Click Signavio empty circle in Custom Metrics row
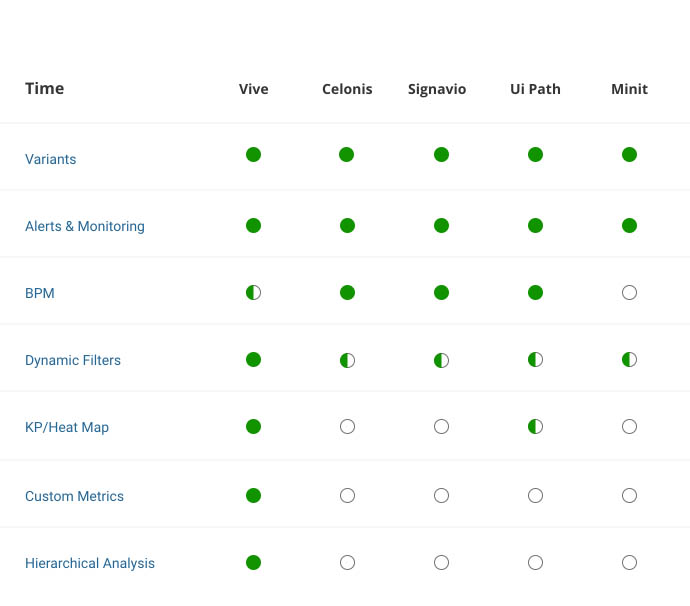The image size is (690, 606). [441, 496]
